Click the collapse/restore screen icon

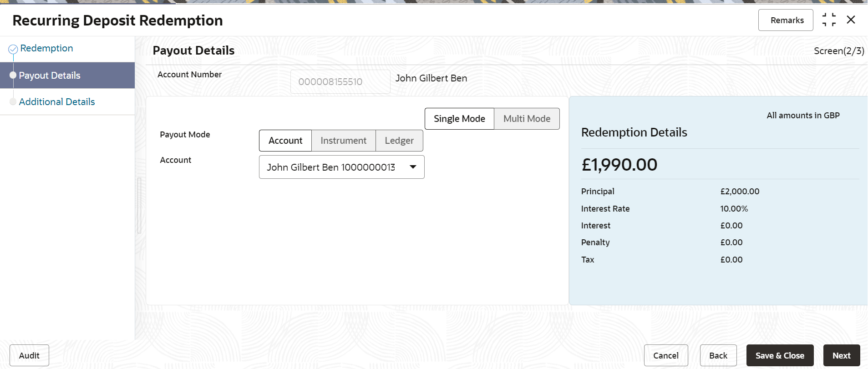[829, 20]
